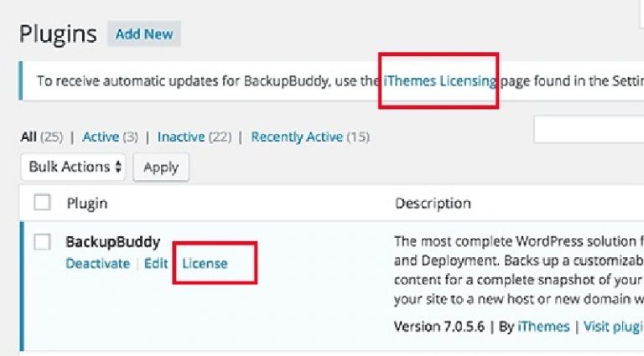This screenshot has height=356, width=644.
Task: Click the Bulk Actions dropdown arrows
Action: 118,167
